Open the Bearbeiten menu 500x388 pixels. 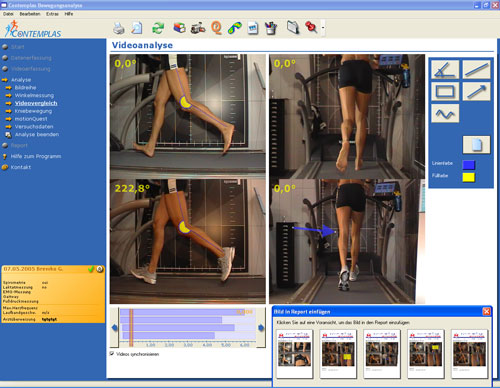click(30, 14)
